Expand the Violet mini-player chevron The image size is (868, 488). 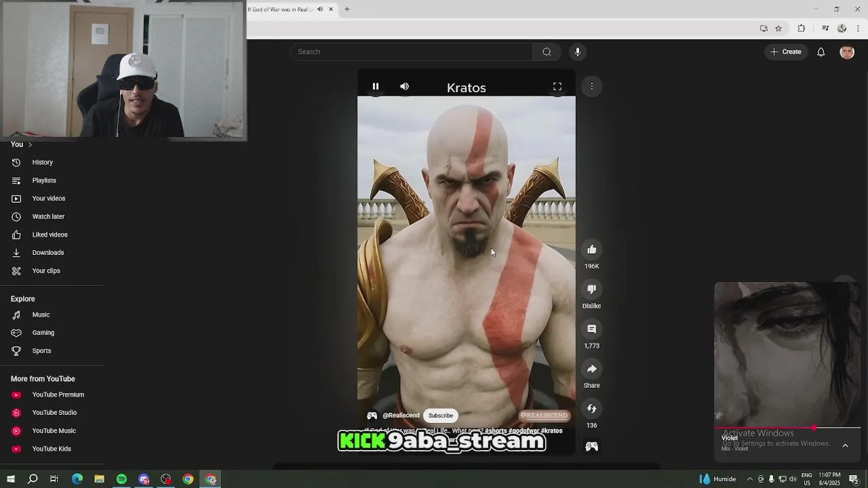click(845, 445)
